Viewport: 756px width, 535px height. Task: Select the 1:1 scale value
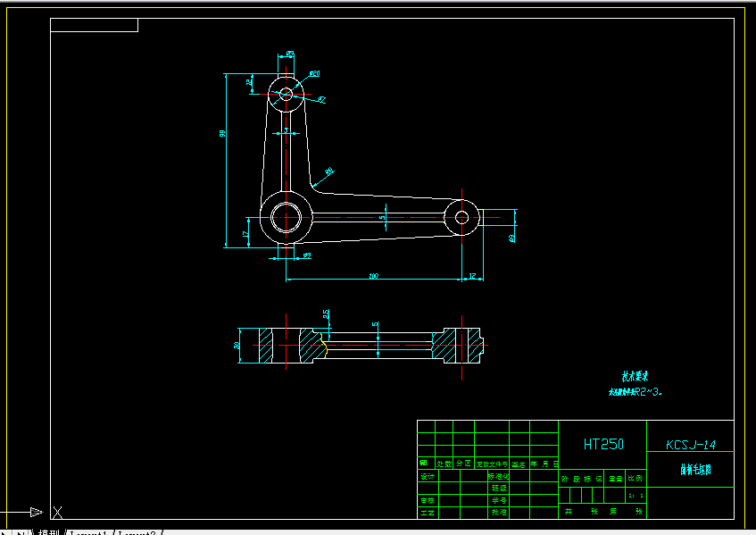[x=636, y=496]
